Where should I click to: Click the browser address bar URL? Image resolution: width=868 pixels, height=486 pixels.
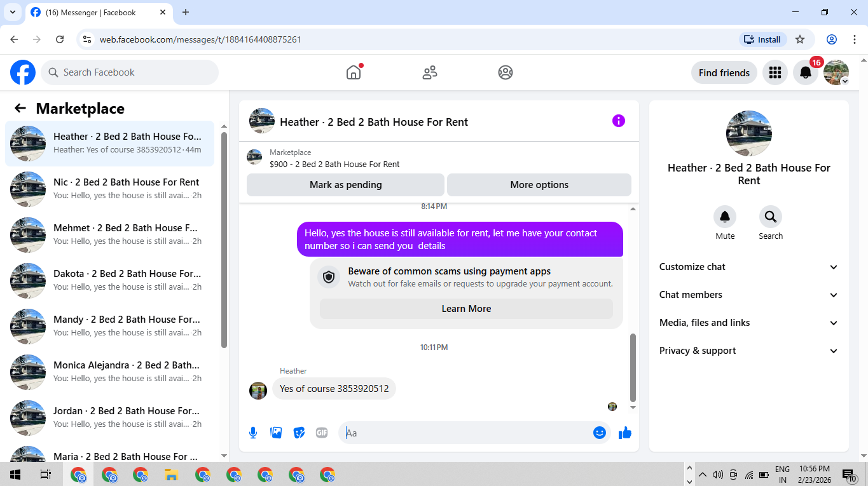tap(200, 39)
